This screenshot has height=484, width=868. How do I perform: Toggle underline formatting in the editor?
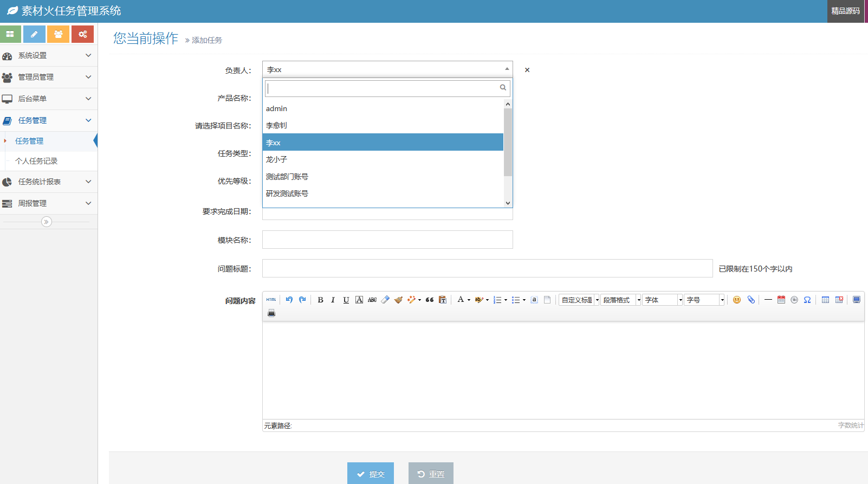346,300
